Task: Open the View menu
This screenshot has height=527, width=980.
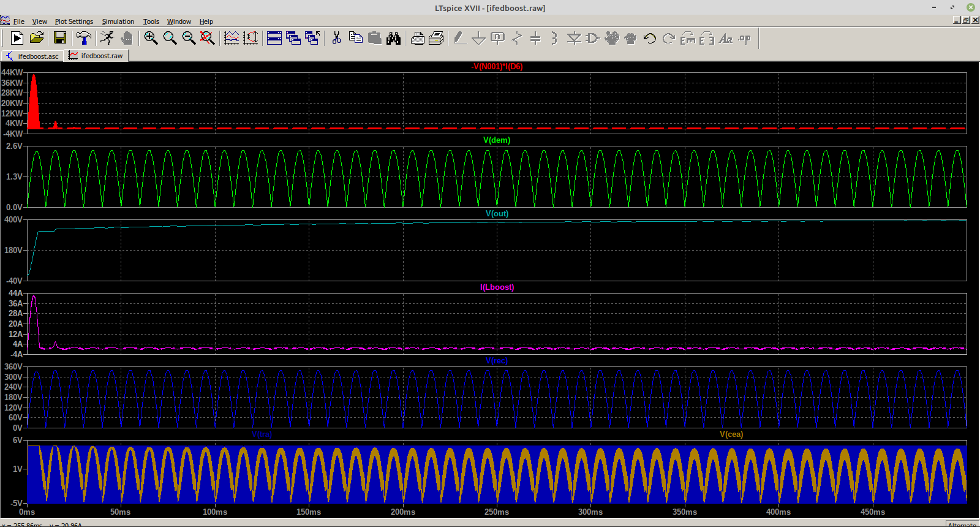Action: point(39,21)
